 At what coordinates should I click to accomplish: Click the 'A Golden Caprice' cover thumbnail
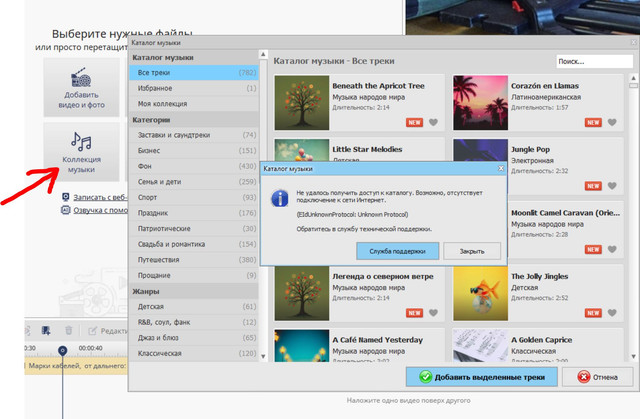(x=480, y=346)
